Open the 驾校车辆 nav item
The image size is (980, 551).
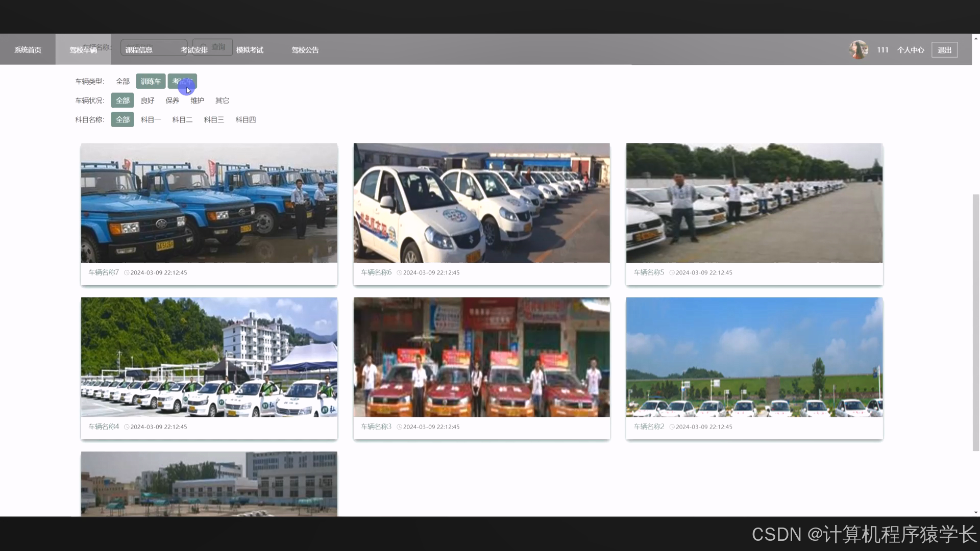(83, 49)
